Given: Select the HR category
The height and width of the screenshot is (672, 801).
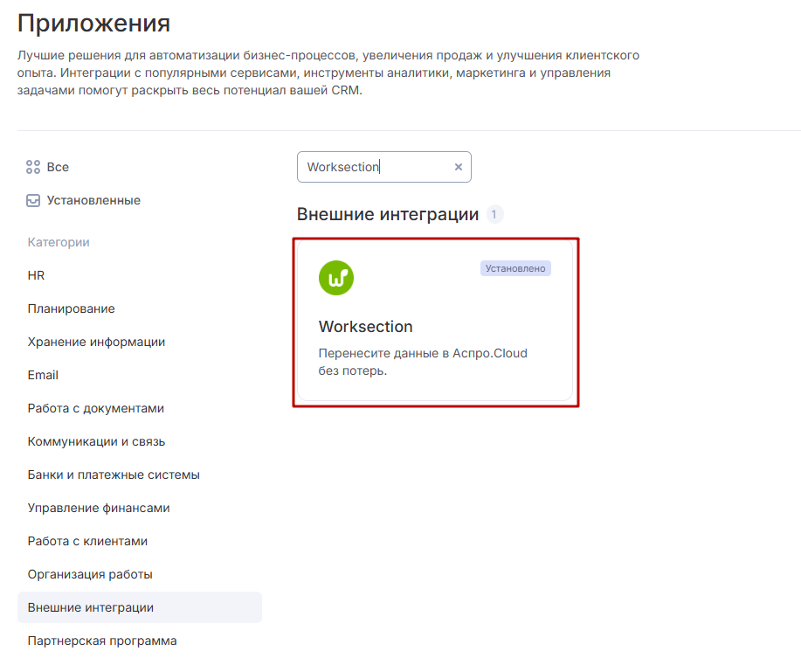Looking at the screenshot, I should 37,275.
